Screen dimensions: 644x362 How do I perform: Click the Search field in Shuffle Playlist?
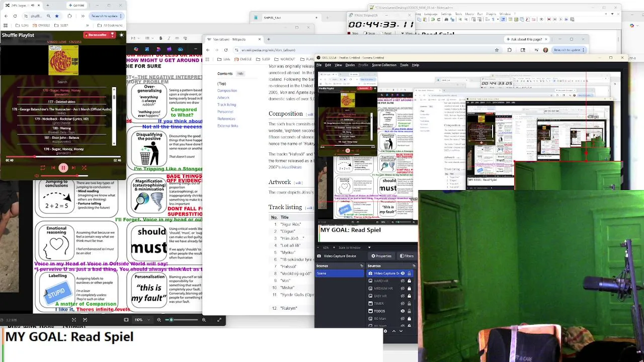pos(62,82)
